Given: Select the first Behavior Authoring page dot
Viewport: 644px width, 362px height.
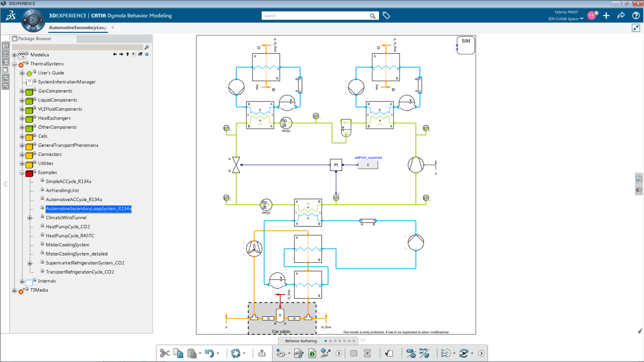Looking at the screenshot, I should (326, 341).
